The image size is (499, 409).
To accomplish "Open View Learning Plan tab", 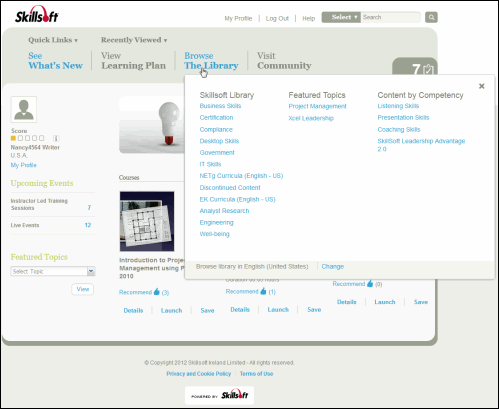I will (x=134, y=61).
